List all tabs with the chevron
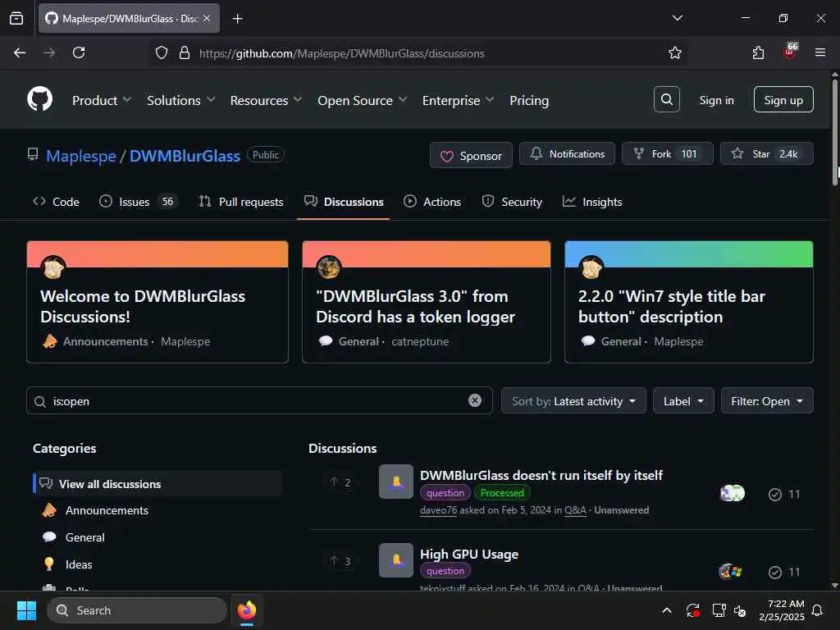This screenshot has width=840, height=630. tap(677, 18)
